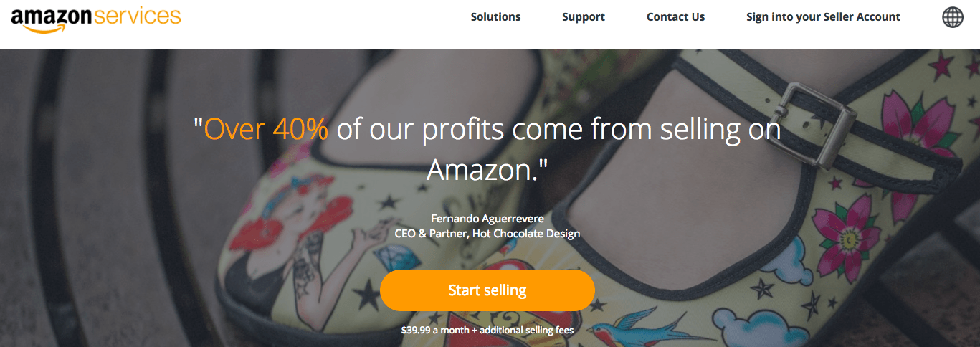Select the name Fernando Aguerrevere
This screenshot has width=980, height=347.
click(x=487, y=218)
